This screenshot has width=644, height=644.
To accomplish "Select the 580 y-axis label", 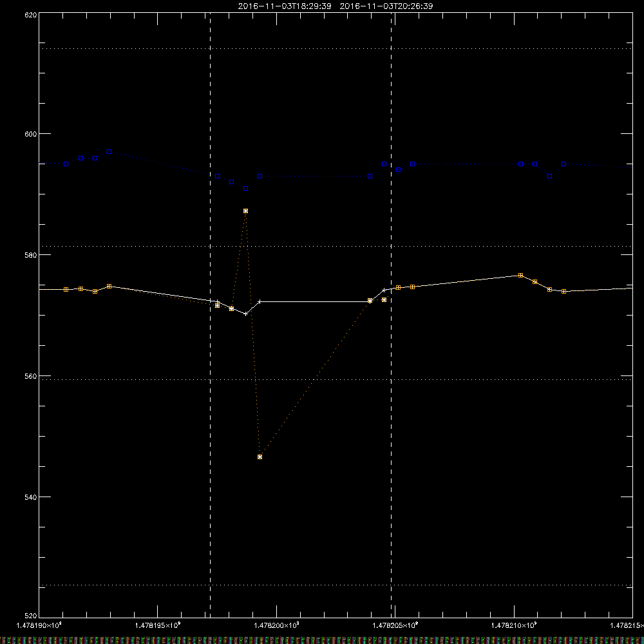I will pyautogui.click(x=31, y=254).
